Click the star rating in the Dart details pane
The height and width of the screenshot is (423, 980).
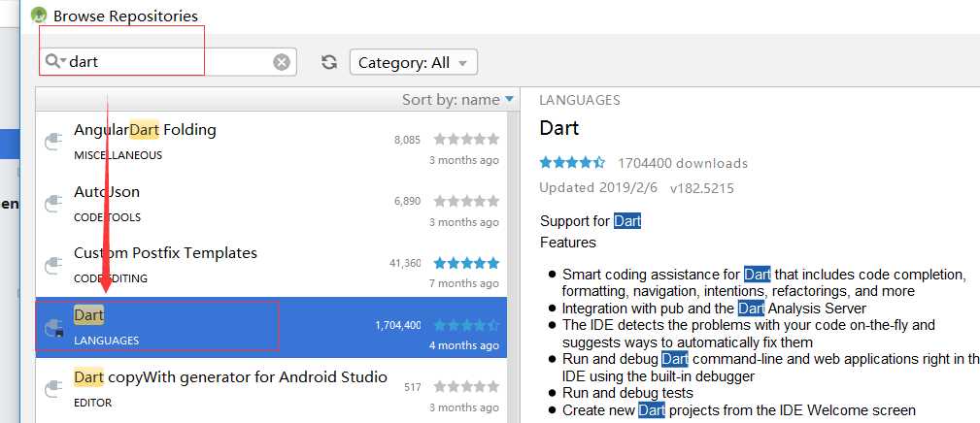(572, 163)
